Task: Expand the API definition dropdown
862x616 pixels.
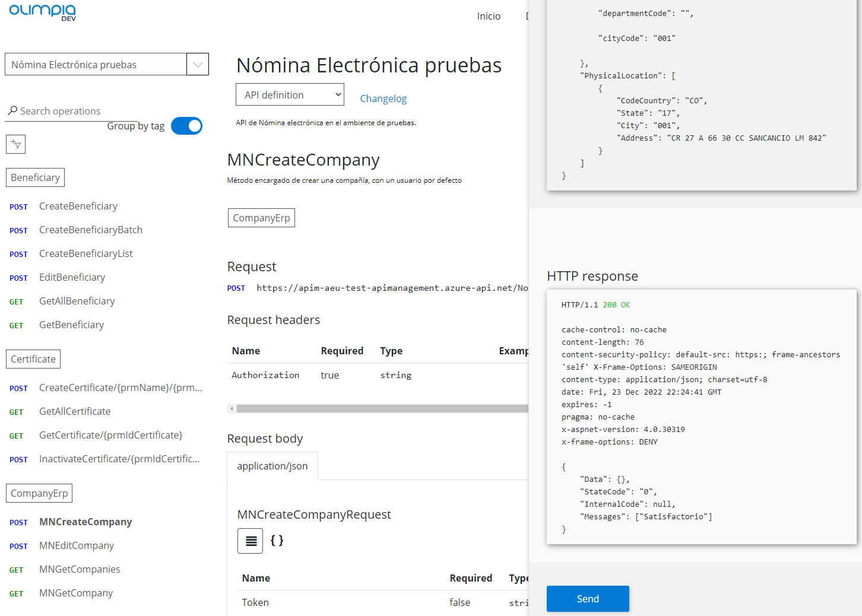Action: point(290,95)
